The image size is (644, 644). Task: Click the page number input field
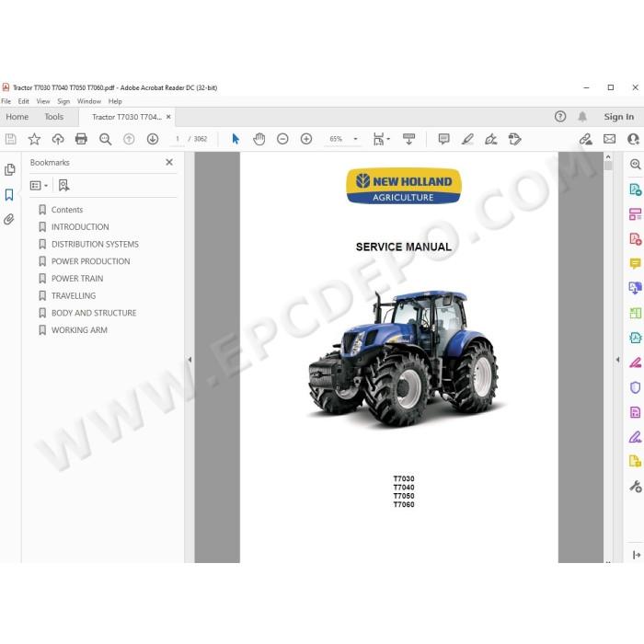(177, 139)
